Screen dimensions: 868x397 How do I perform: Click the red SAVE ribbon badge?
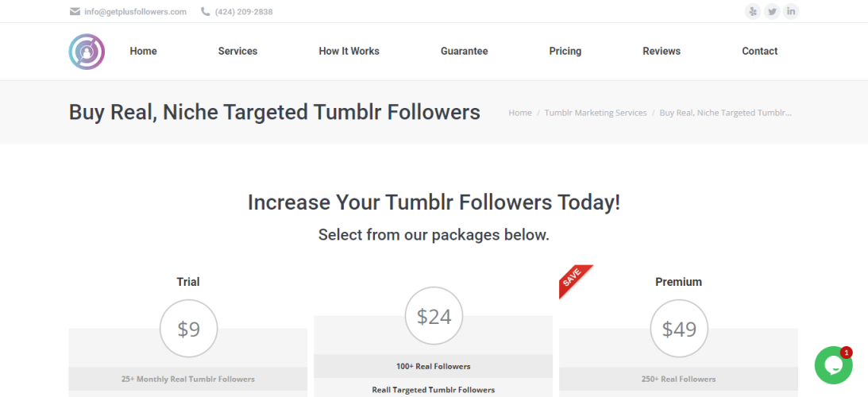[573, 279]
